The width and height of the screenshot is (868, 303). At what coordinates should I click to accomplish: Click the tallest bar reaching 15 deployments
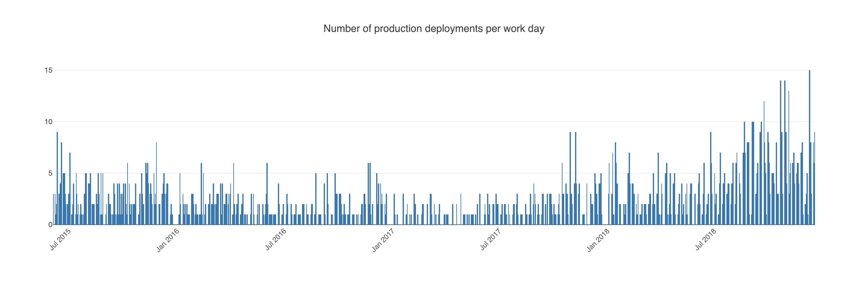point(809,147)
